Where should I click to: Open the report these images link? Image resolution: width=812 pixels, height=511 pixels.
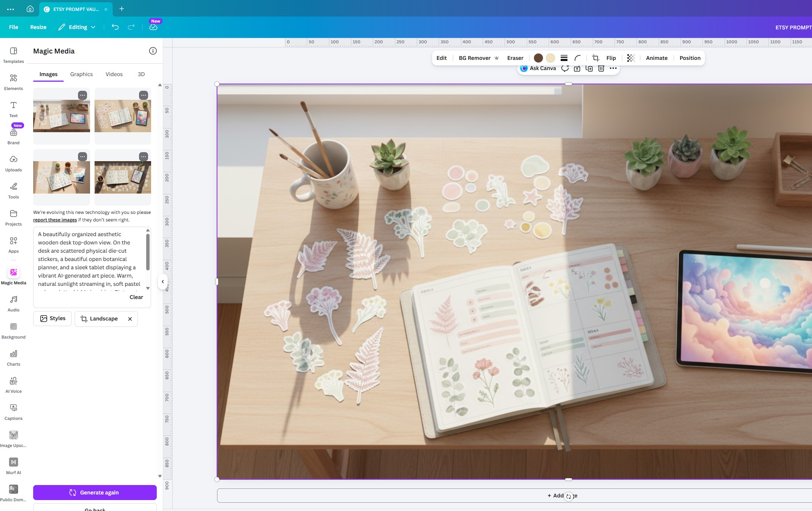click(x=55, y=220)
